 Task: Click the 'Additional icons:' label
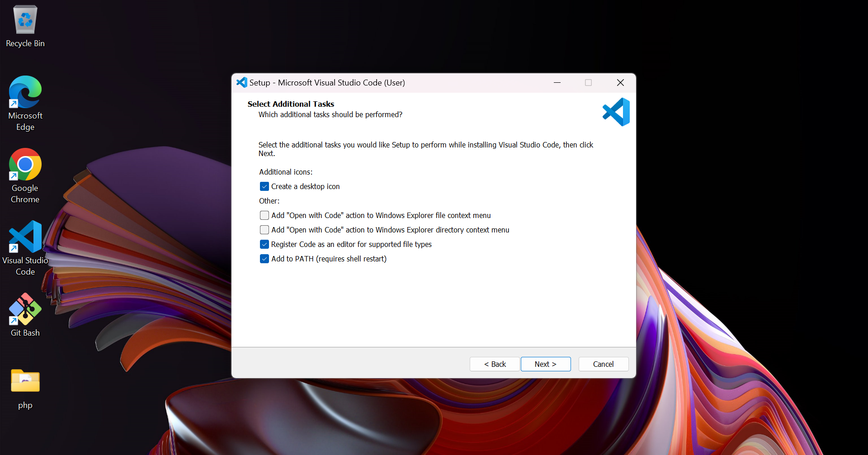[x=286, y=172]
